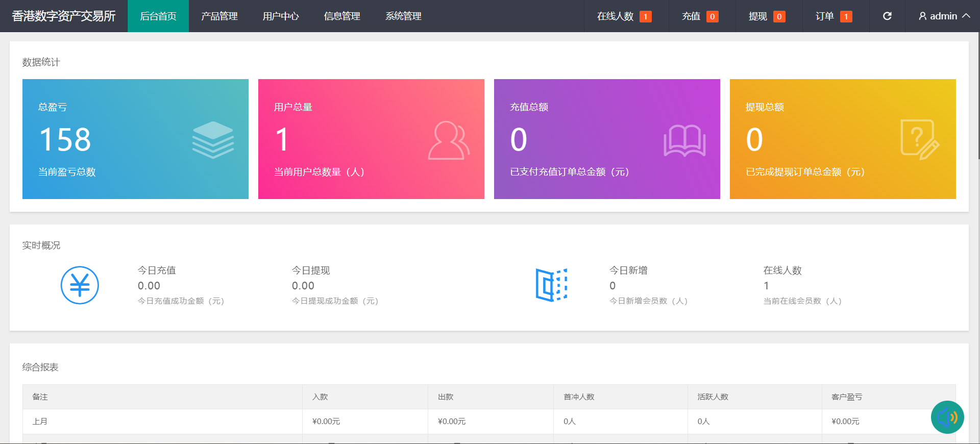Click the 在线人数 counter in header
The height and width of the screenshot is (444, 980).
coord(624,16)
